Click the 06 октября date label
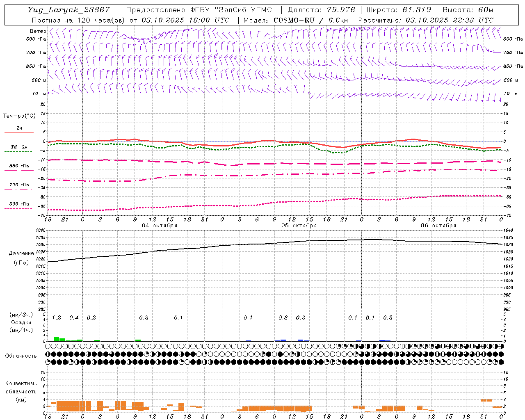Viewport: 525px width, 420px height. (438, 226)
